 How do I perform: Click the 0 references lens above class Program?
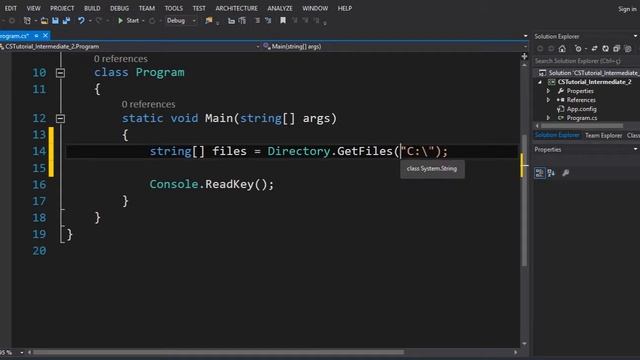coord(121,59)
